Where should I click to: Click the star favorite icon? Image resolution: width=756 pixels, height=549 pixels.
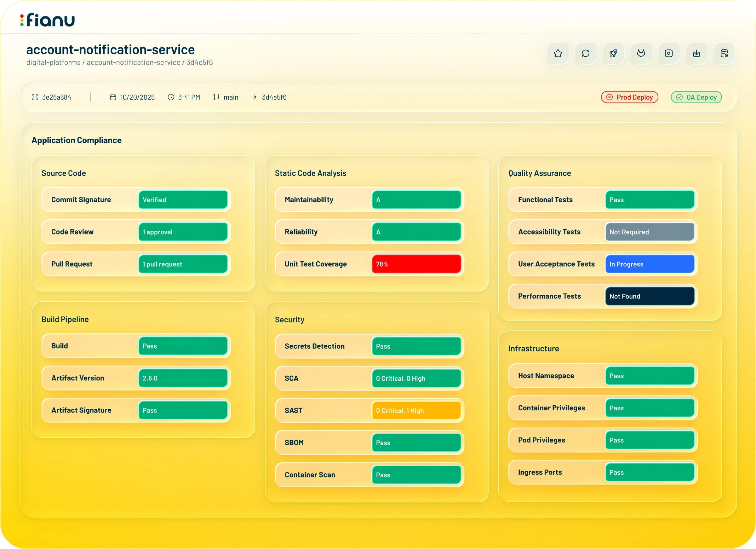point(558,53)
